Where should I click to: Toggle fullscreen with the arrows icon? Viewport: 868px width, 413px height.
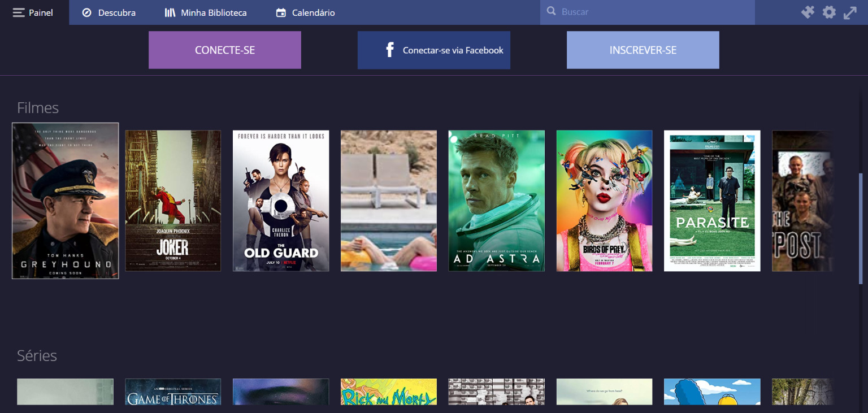850,12
